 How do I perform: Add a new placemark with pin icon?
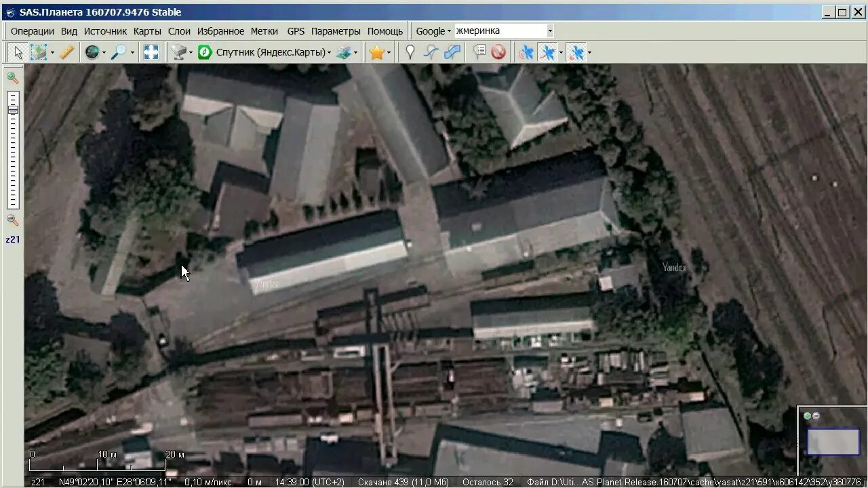pos(410,52)
